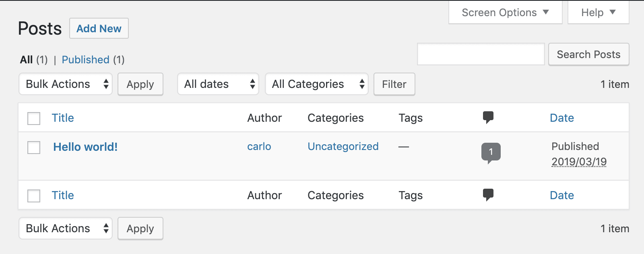Switch to the Published posts filter
Image resolution: width=644 pixels, height=254 pixels.
click(85, 60)
